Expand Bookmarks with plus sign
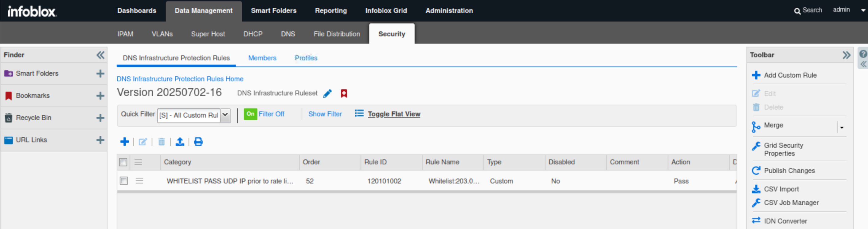The image size is (868, 229). (x=100, y=96)
